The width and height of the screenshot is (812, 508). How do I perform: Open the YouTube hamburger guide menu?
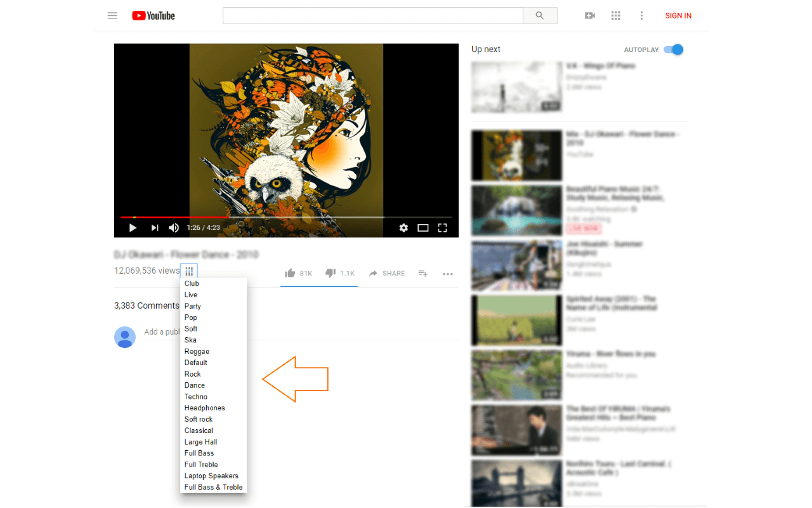pyautogui.click(x=112, y=15)
